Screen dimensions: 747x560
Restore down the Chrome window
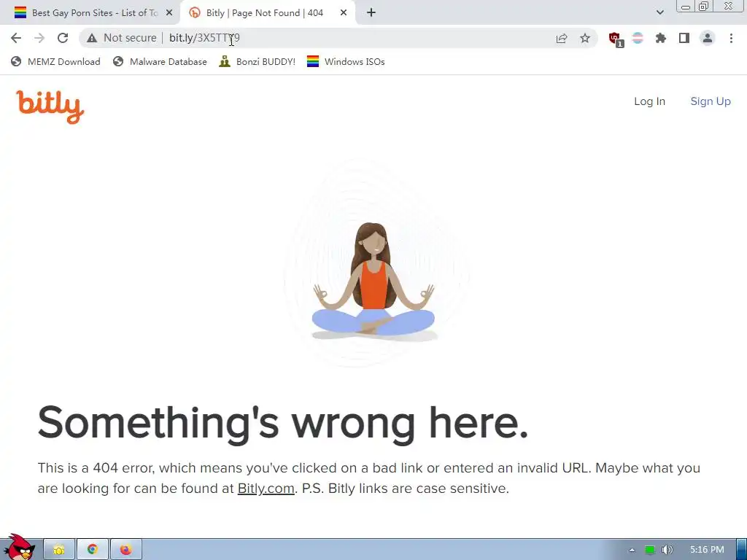tap(703, 7)
